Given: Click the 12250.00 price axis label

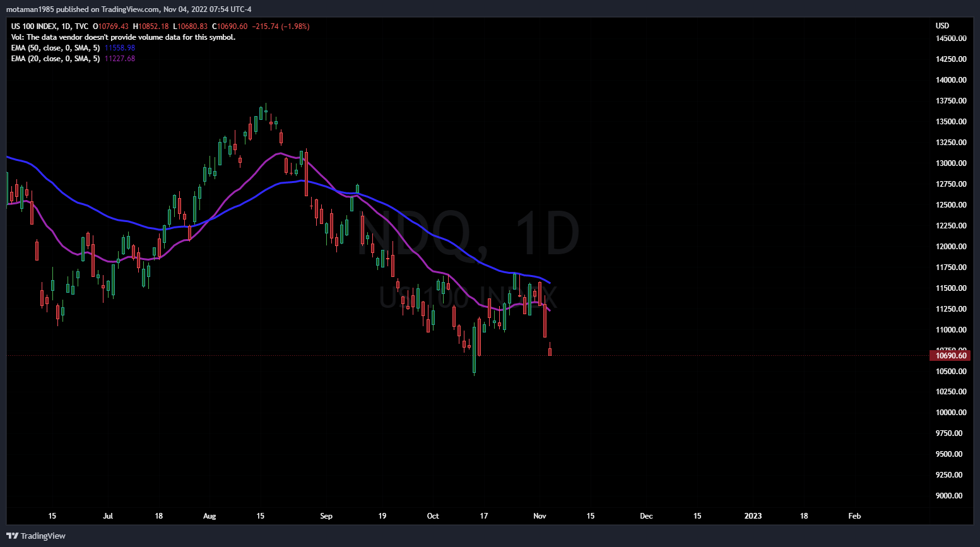Looking at the screenshot, I should click(x=951, y=226).
